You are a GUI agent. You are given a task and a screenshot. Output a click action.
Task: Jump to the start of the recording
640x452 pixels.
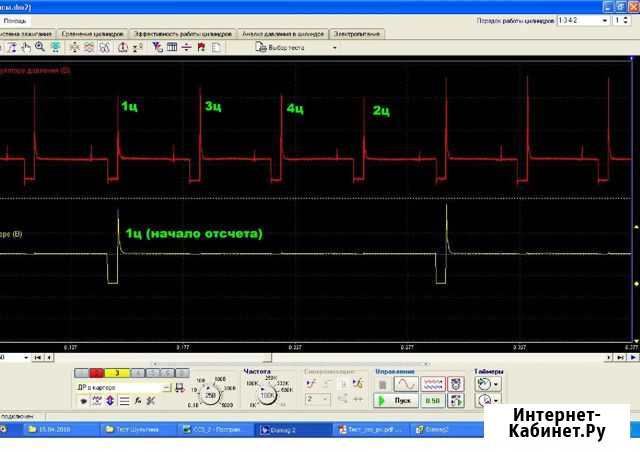click(38, 357)
